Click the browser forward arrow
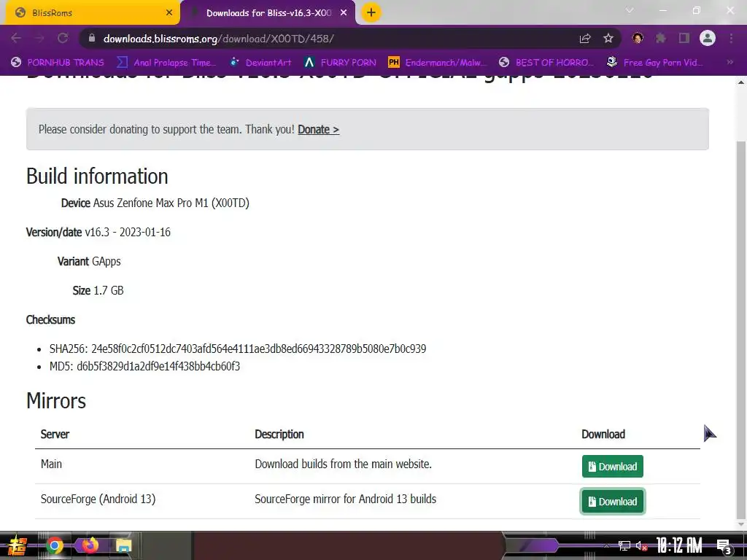 [39, 38]
